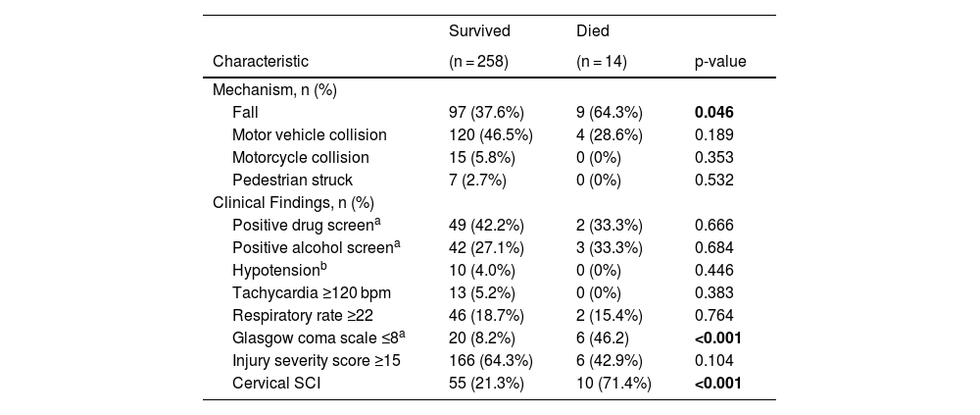This screenshot has height=415, width=980.
Task: Click the Tachycardia ≥120 bpm label
Action: [310, 293]
